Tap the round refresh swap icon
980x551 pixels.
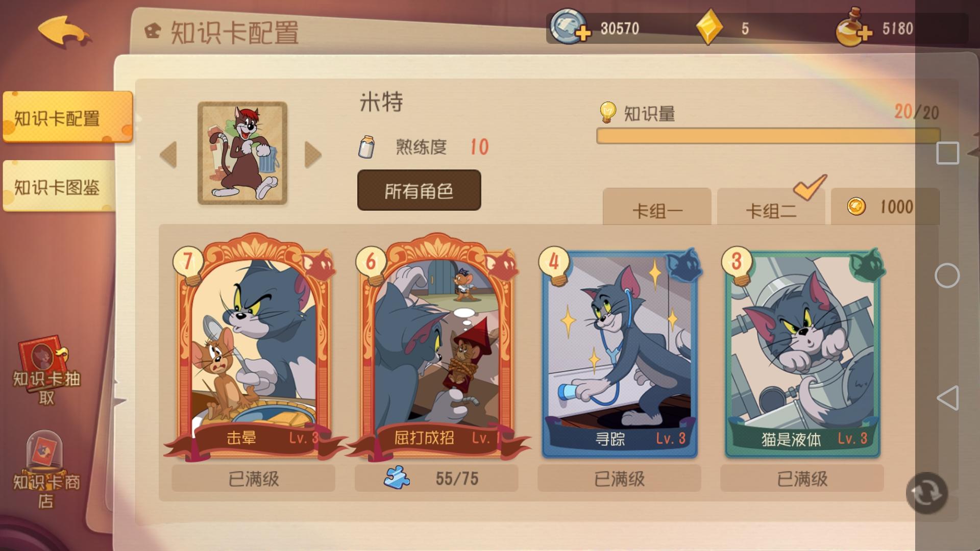coord(926,493)
